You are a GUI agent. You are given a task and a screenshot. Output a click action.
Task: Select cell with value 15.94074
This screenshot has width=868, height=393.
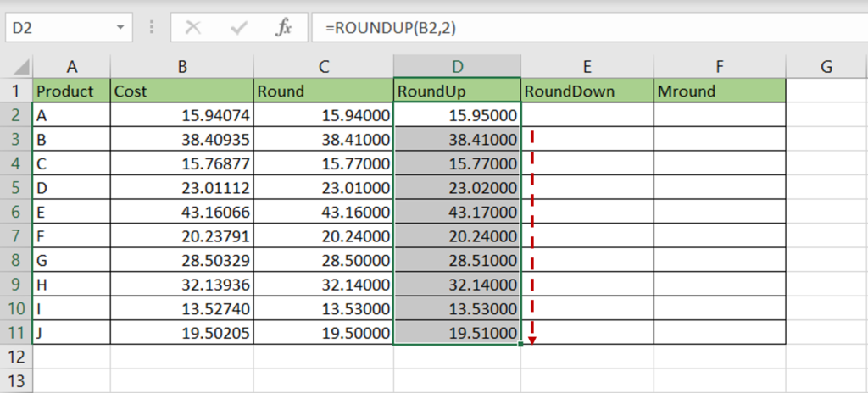coord(182,115)
